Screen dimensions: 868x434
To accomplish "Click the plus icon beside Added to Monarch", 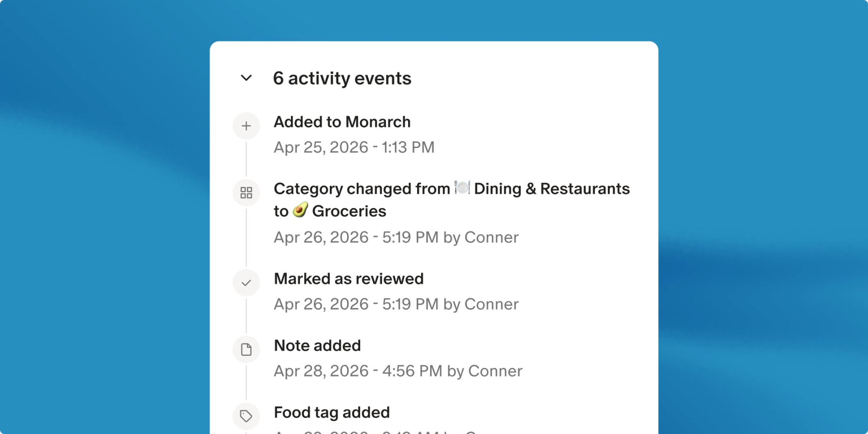I will tap(246, 126).
